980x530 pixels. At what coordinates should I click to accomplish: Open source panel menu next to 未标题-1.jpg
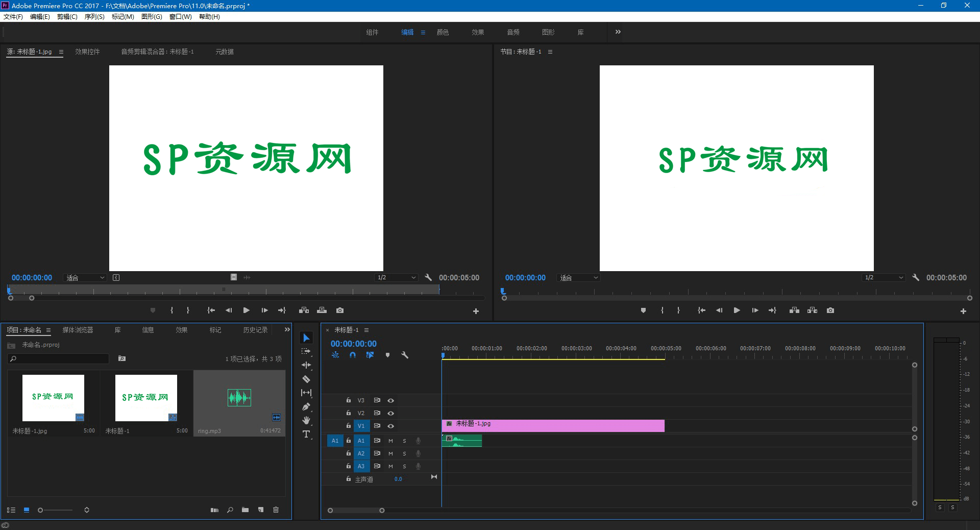pos(61,52)
